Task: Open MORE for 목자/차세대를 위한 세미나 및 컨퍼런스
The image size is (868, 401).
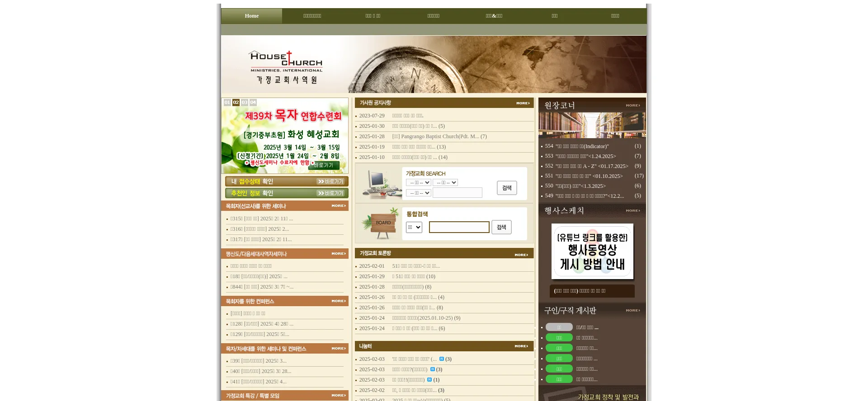Action: tap(339, 349)
